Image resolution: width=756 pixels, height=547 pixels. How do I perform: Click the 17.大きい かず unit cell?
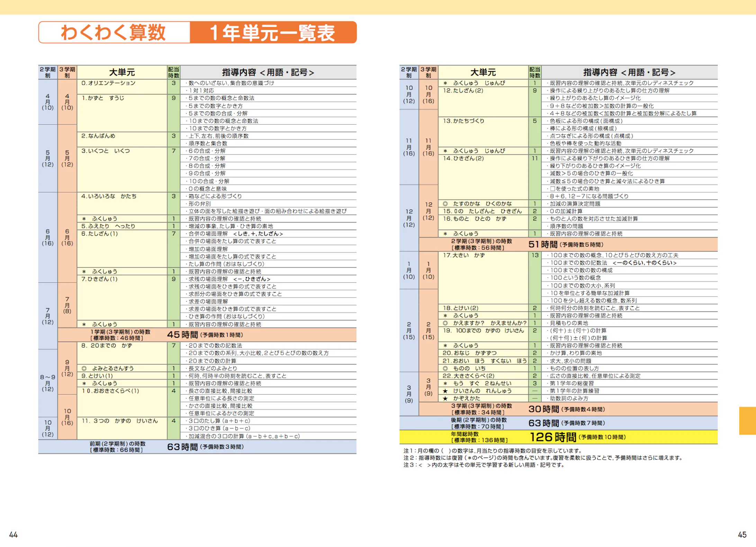[x=463, y=256]
